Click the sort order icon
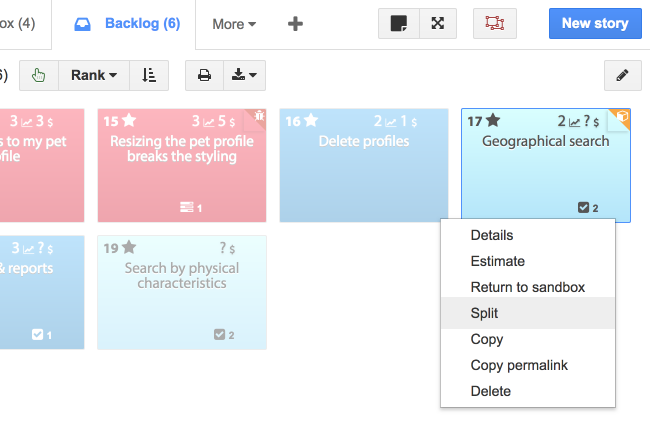 point(149,75)
